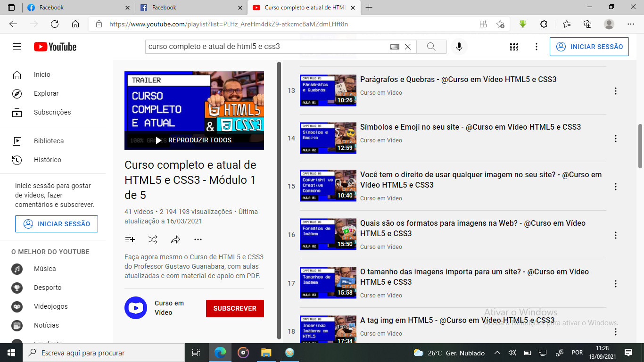Open Explorar in the sidebar

(x=46, y=93)
